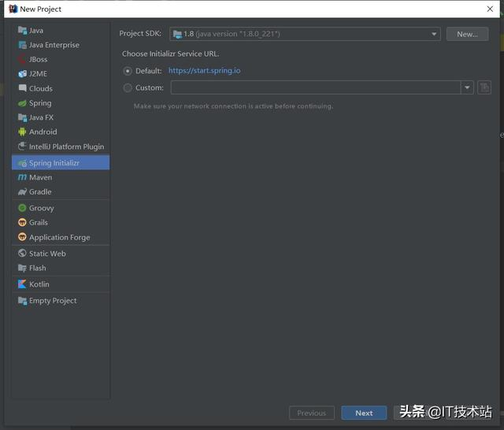Image resolution: width=504 pixels, height=430 pixels.
Task: Select the Clouds speech-bubble icon
Action: coord(22,88)
